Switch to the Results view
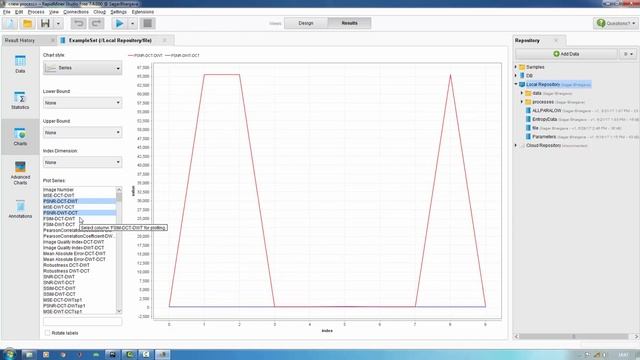640x360 pixels. coord(349,23)
